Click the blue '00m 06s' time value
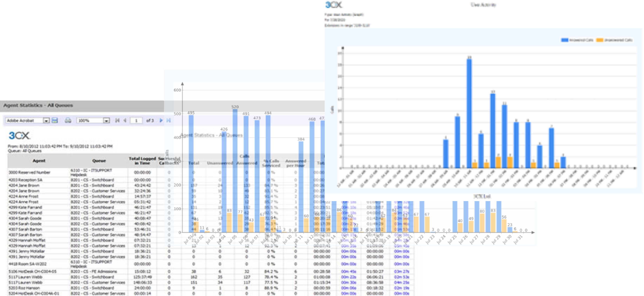The height and width of the screenshot is (296, 644). [349, 288]
